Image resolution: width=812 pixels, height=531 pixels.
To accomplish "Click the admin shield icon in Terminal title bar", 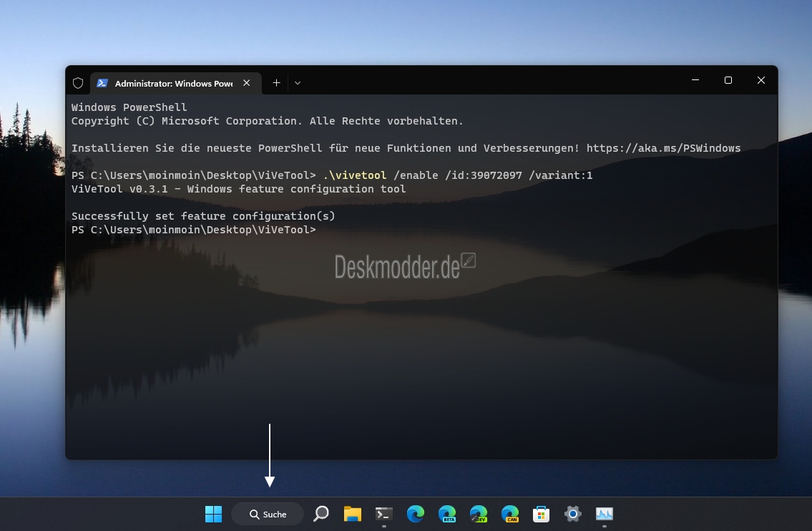I will click(x=78, y=83).
